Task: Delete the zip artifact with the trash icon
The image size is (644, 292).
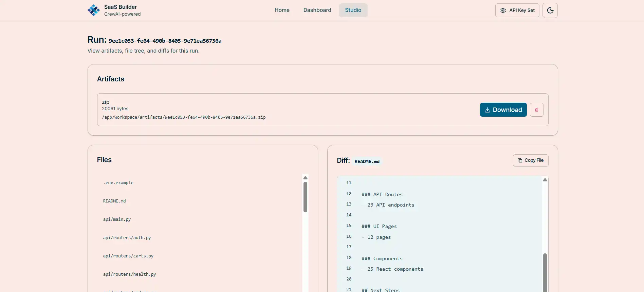Action: [x=536, y=110]
